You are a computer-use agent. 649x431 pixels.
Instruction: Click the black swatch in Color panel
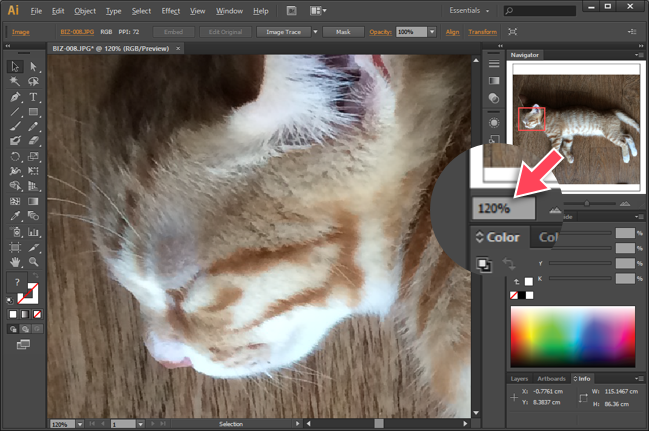[522, 295]
